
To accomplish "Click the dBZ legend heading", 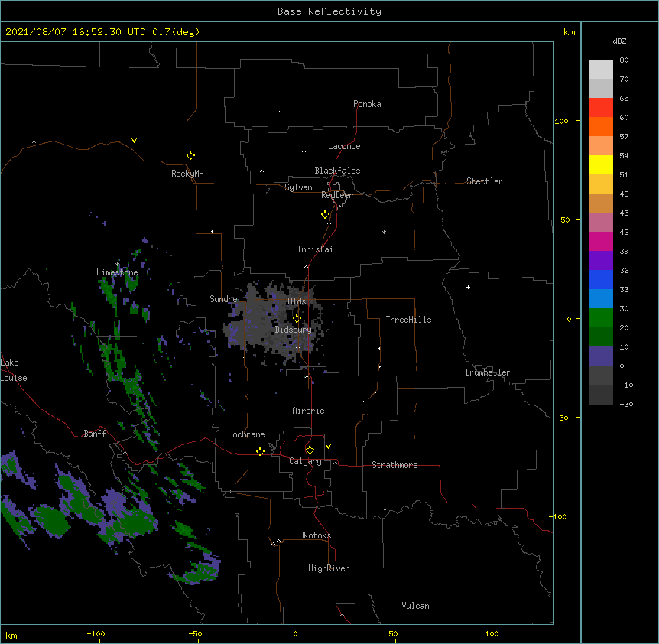I will (x=619, y=41).
